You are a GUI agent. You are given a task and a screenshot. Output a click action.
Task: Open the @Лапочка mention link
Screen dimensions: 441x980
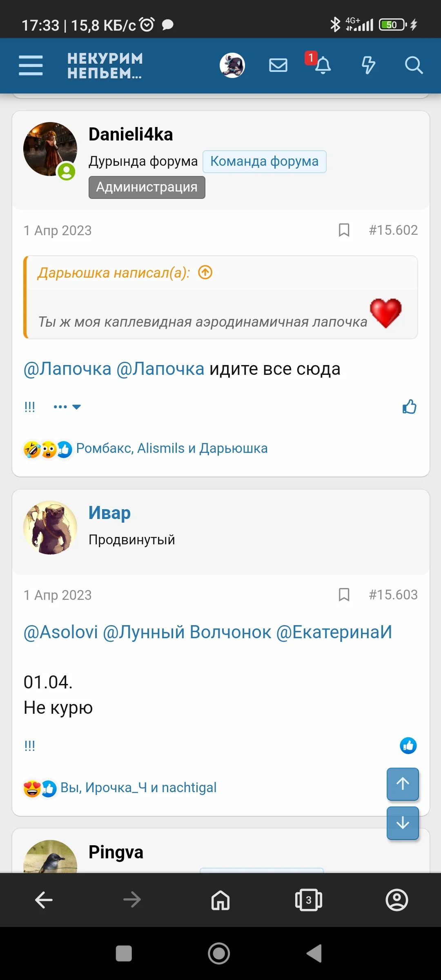tap(67, 369)
